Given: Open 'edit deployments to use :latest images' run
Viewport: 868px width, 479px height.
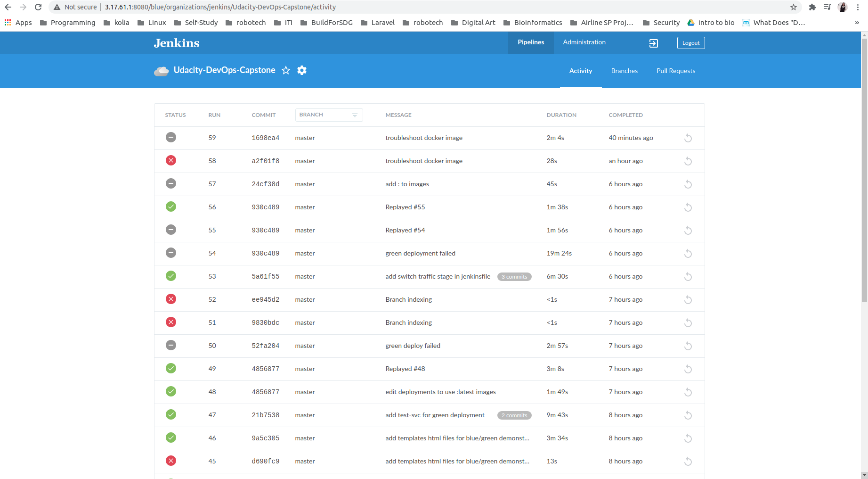Looking at the screenshot, I should pos(440,392).
